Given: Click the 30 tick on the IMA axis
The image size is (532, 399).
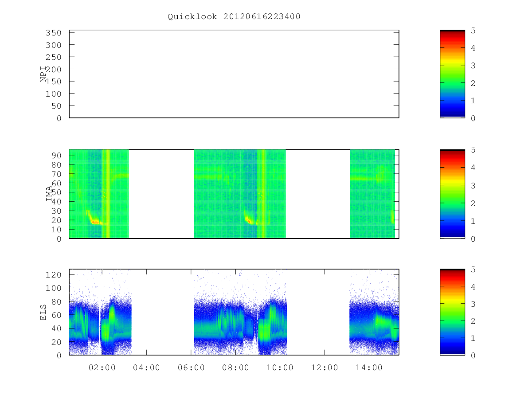Looking at the screenshot, I should click(56, 211).
